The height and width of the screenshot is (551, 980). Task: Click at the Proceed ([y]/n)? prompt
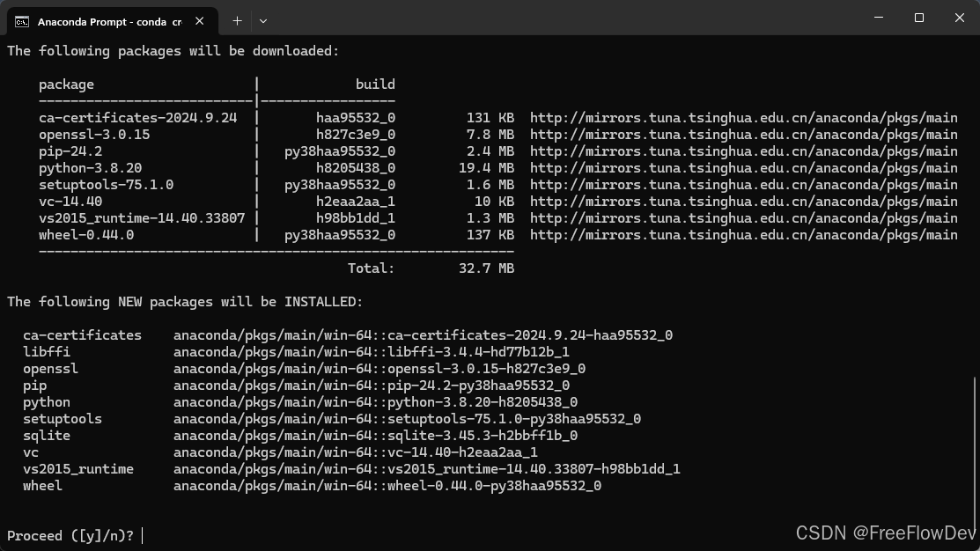(x=70, y=536)
